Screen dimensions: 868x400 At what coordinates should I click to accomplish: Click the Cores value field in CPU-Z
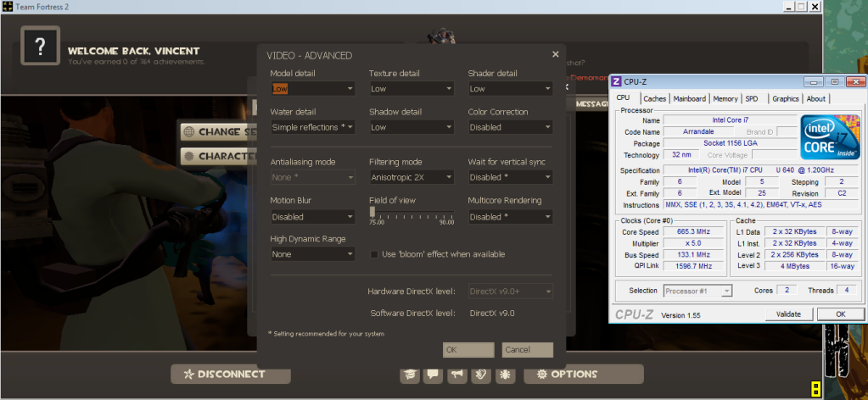pyautogui.click(x=786, y=291)
